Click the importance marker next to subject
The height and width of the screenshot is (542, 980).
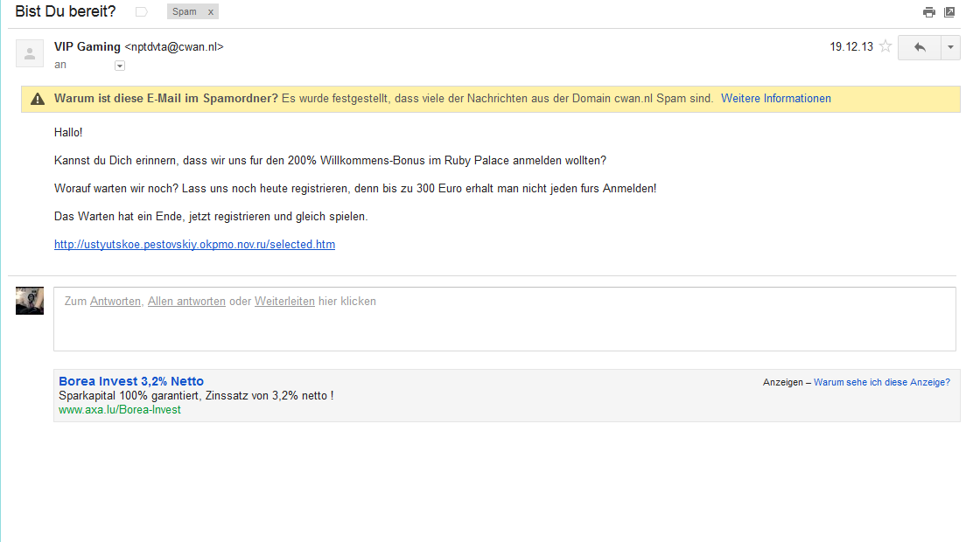(x=142, y=12)
